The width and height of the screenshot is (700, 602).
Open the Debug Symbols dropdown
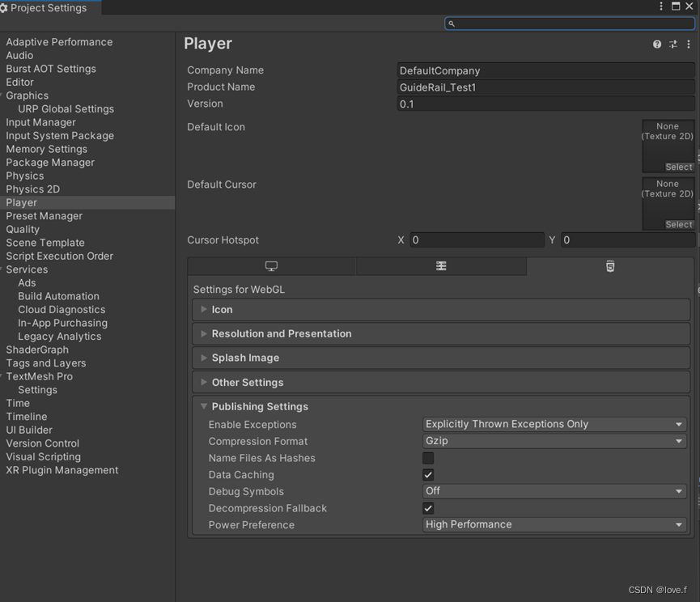coord(554,491)
